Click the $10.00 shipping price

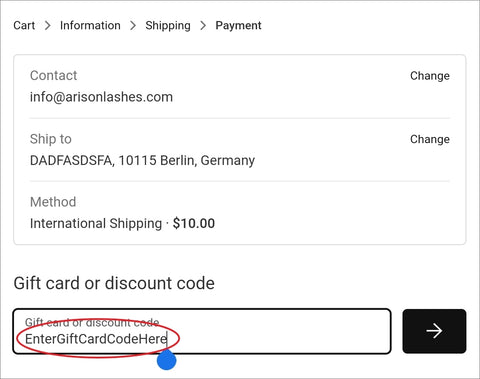(x=194, y=223)
